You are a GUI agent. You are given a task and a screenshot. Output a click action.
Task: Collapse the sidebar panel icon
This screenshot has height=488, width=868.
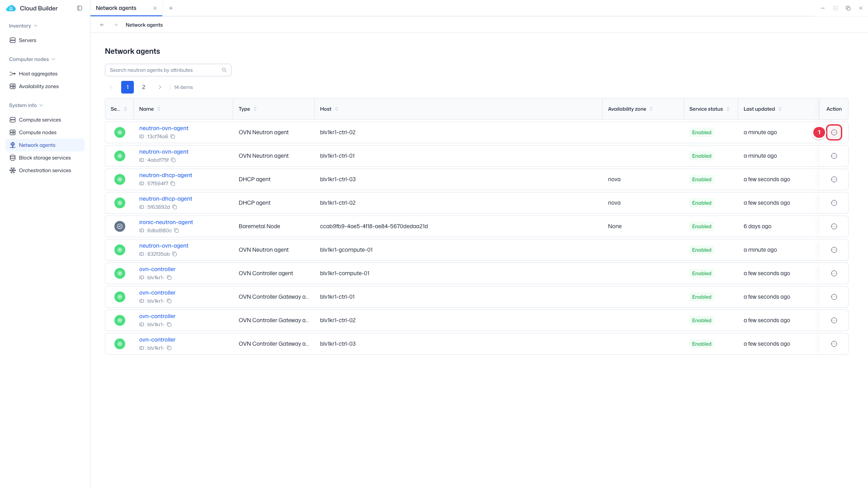point(80,8)
